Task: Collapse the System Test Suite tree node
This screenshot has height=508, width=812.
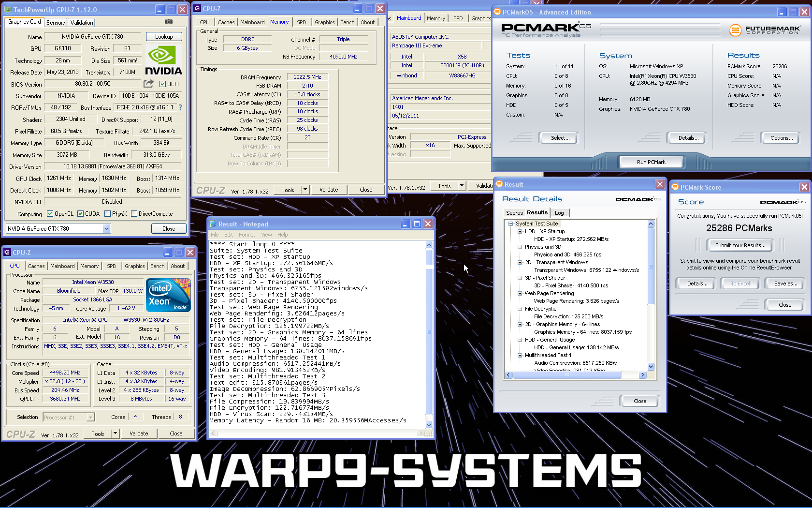Action: [x=510, y=224]
